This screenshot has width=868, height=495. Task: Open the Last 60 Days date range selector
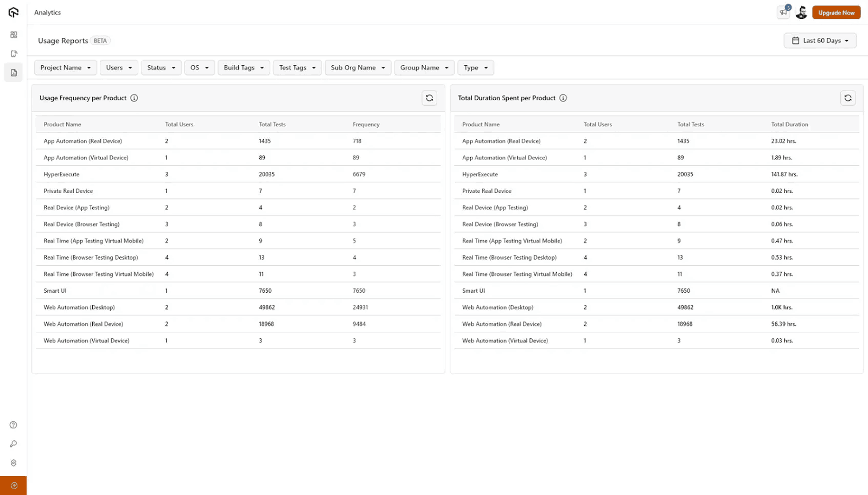click(820, 40)
